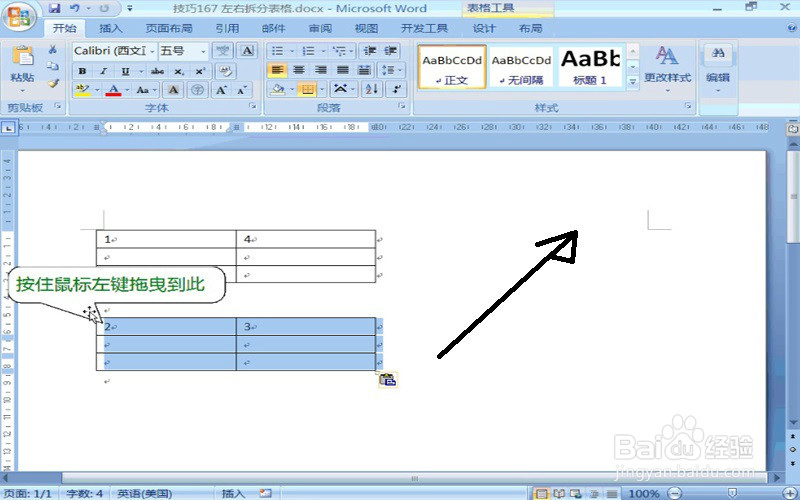Open the Office button menu
This screenshot has width=800, height=500.
tap(19, 16)
